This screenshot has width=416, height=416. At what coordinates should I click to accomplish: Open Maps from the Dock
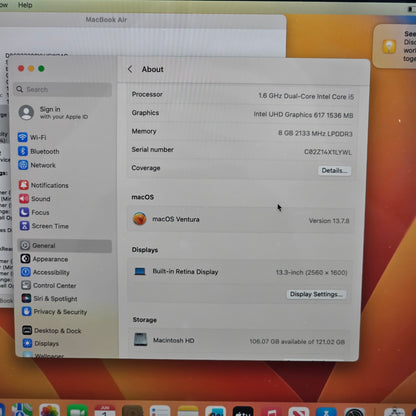point(22,411)
